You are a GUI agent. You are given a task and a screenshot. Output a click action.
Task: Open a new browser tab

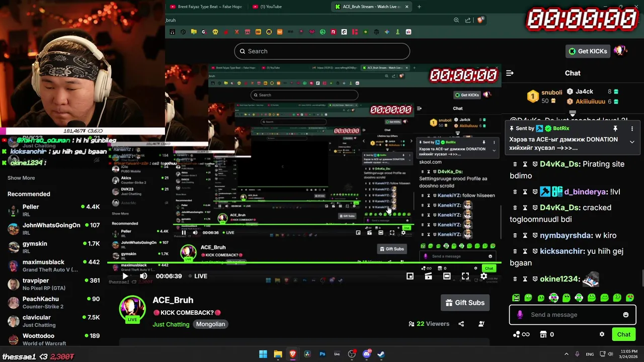(419, 7)
